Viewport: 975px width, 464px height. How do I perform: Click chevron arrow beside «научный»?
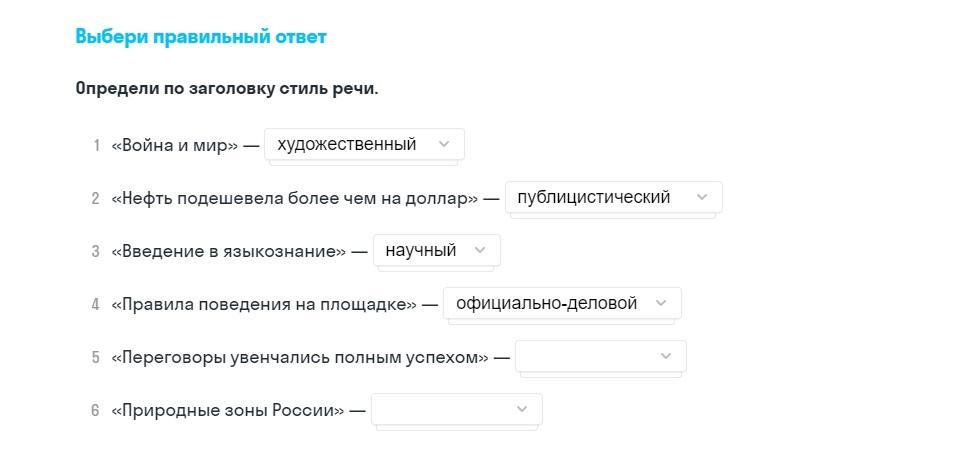coord(480,250)
